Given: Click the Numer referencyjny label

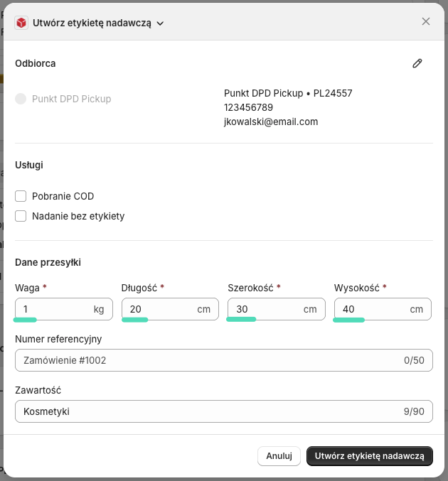Looking at the screenshot, I should (x=58, y=339).
